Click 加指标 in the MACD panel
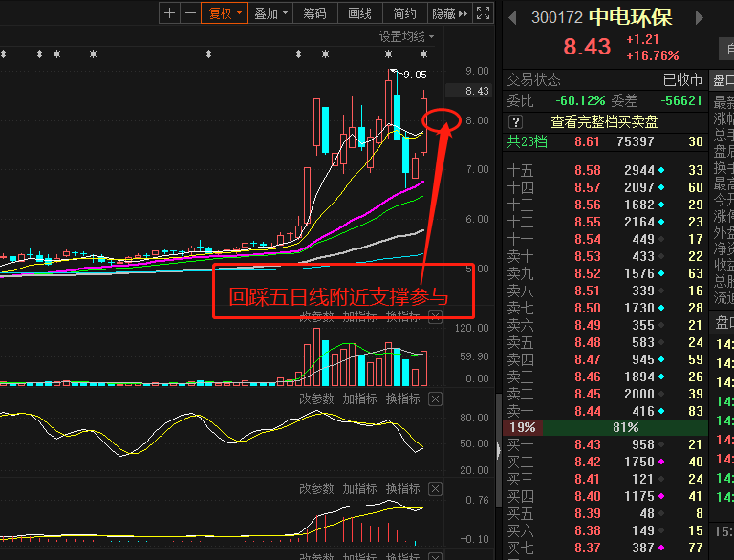The image size is (734, 560). click(359, 489)
